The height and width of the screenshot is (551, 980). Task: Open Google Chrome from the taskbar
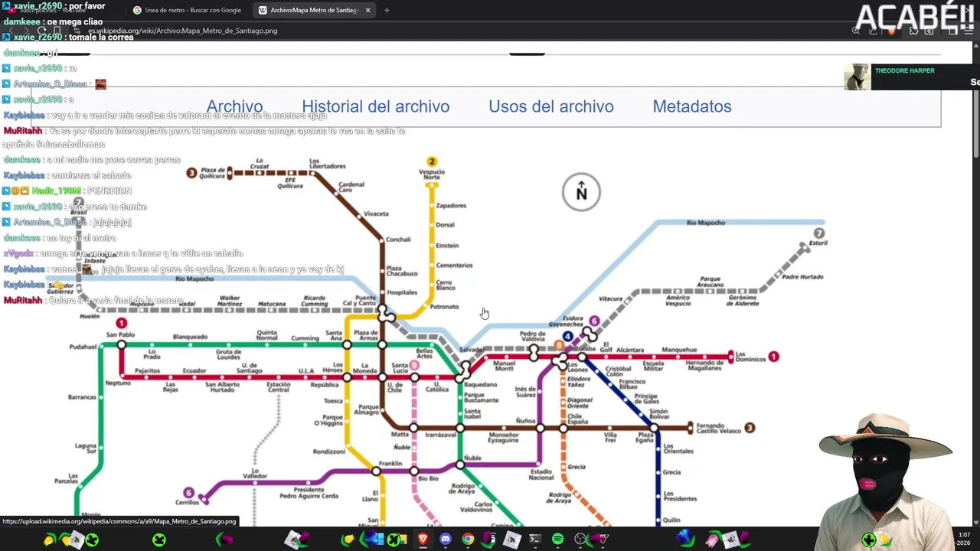[x=468, y=540]
